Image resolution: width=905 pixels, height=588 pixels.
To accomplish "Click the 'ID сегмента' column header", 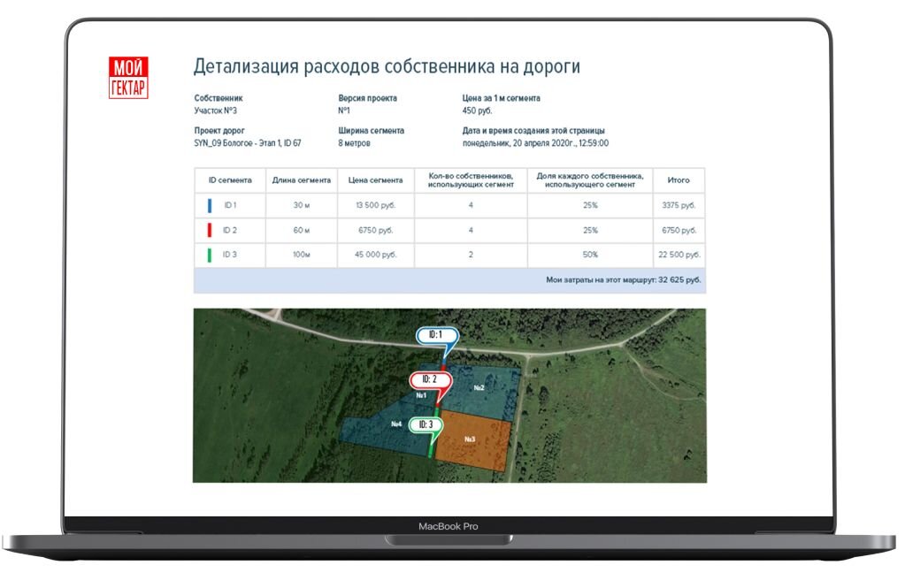I will tap(230, 180).
